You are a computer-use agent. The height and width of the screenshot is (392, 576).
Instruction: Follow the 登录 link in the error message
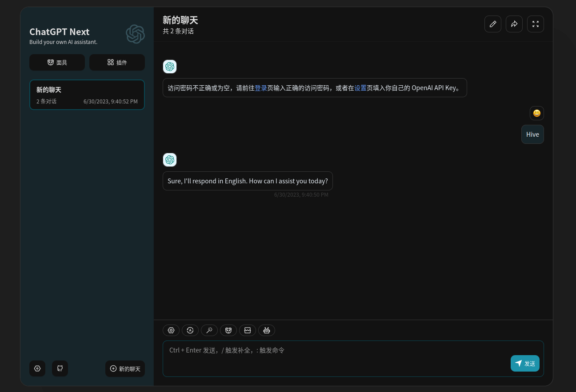coord(261,88)
